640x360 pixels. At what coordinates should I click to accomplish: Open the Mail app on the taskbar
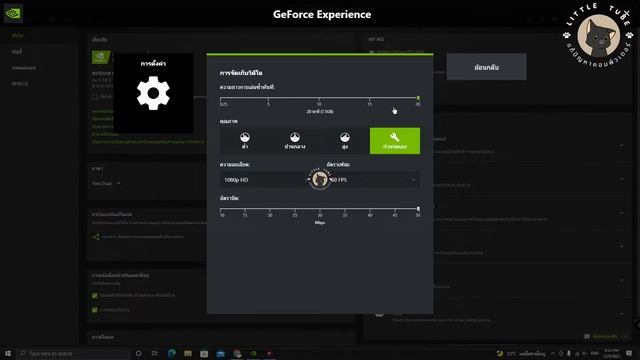[220, 353]
